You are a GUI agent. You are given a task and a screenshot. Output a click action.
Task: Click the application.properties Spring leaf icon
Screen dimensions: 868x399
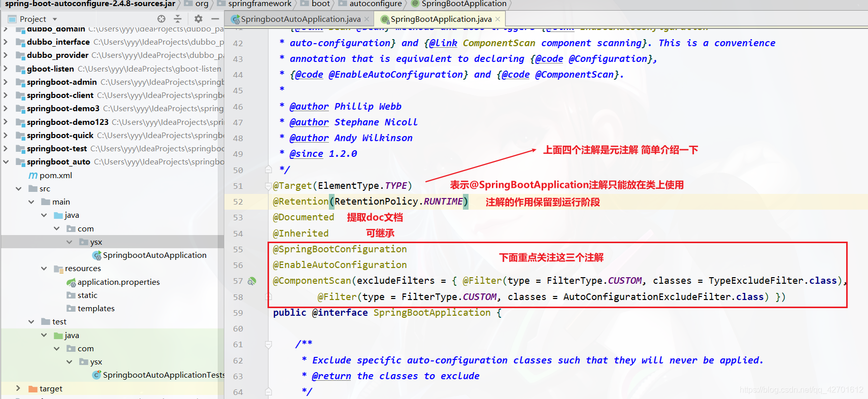tap(71, 282)
